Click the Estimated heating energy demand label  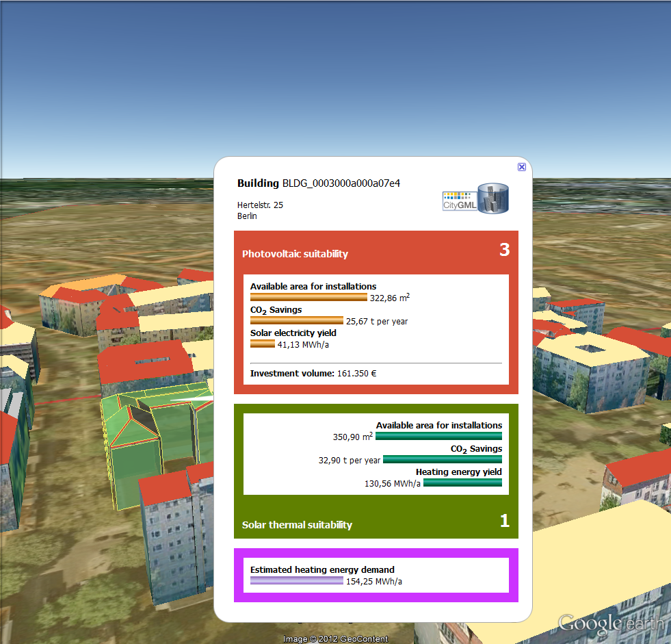[322, 569]
